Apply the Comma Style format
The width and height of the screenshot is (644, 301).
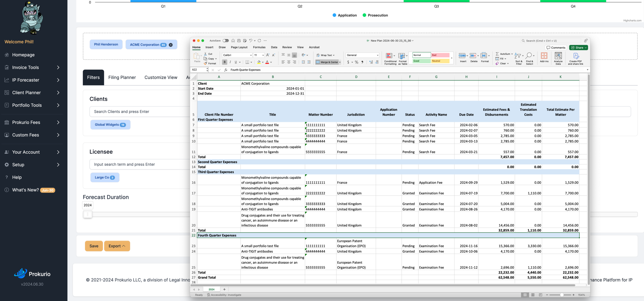coord(362,62)
